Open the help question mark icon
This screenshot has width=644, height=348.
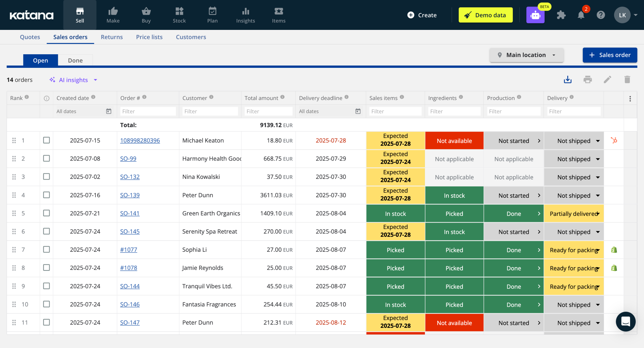pos(600,15)
